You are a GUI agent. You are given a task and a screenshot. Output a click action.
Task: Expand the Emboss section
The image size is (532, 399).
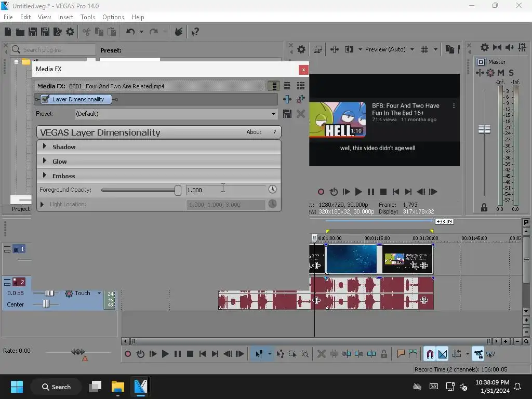tap(45, 176)
